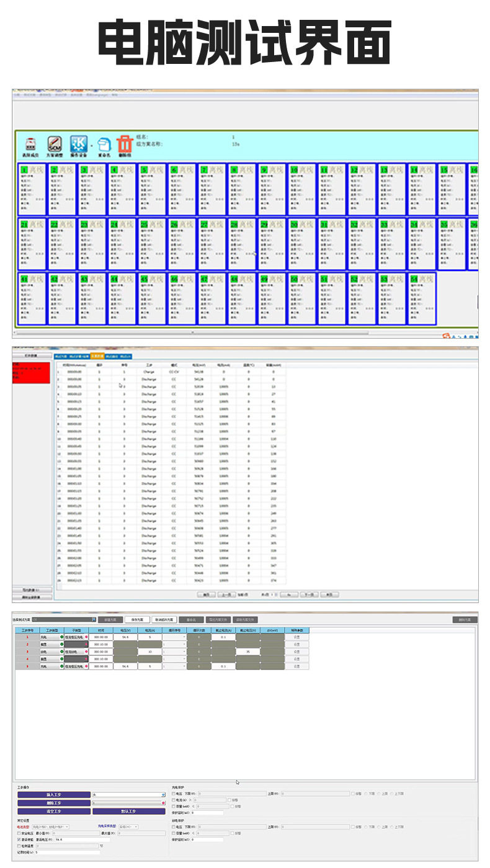Open the 子类型 dropdown in step row 1
This screenshot has width=490, height=868.
pyautogui.click(x=76, y=637)
